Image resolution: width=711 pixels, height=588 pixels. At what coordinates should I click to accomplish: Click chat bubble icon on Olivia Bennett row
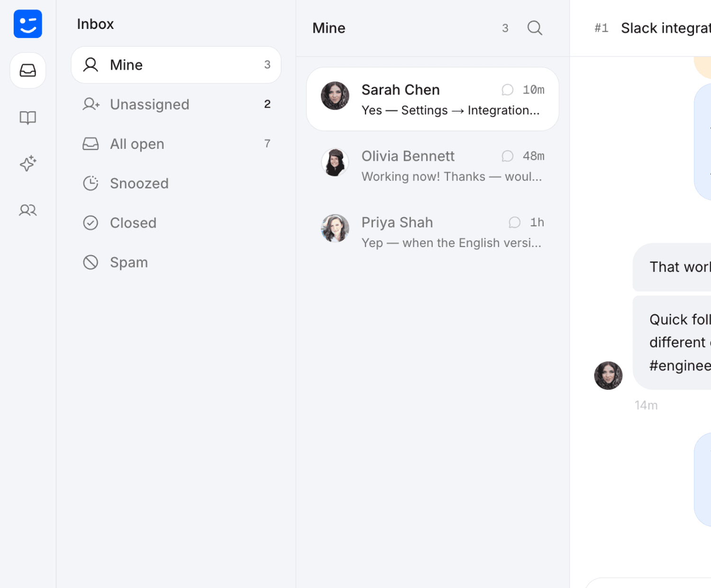point(508,156)
